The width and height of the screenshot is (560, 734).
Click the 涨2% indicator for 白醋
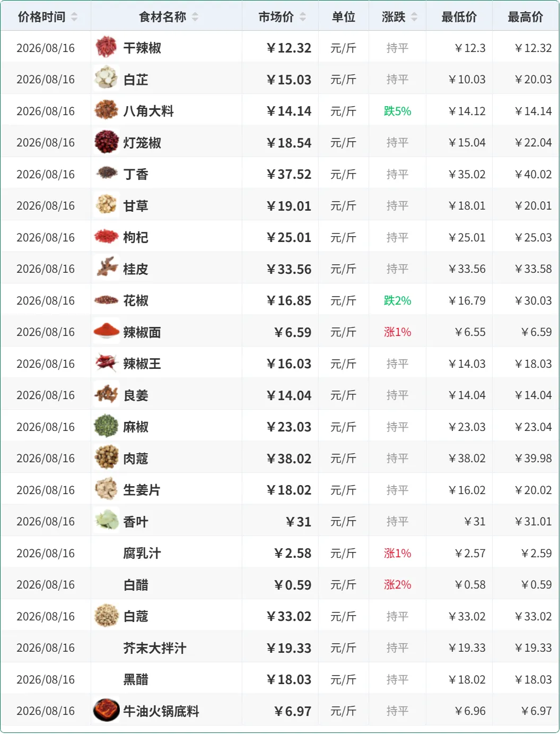[397, 585]
